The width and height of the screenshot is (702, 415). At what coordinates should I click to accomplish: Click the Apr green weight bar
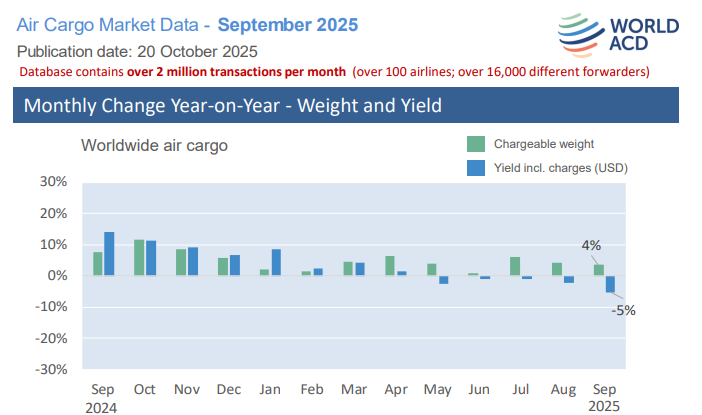pos(389,266)
